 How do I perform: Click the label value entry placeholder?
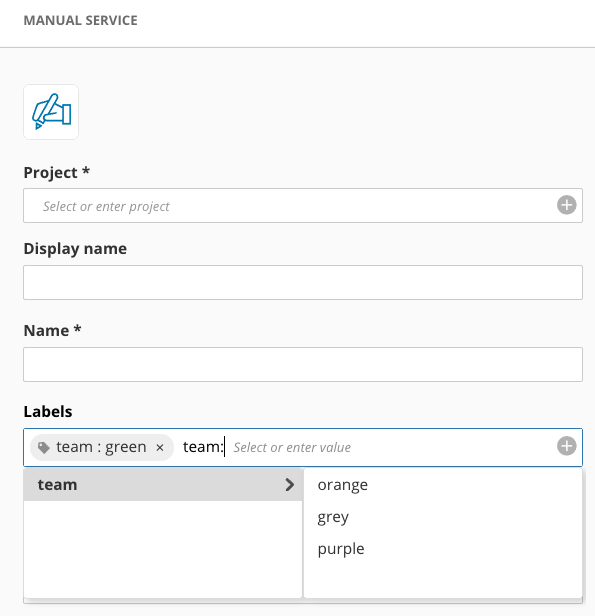[292, 447]
